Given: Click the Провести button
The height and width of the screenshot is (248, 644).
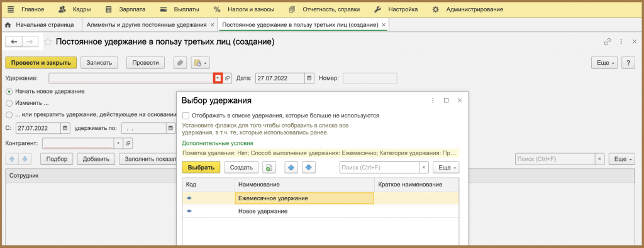Looking at the screenshot, I should point(145,63).
